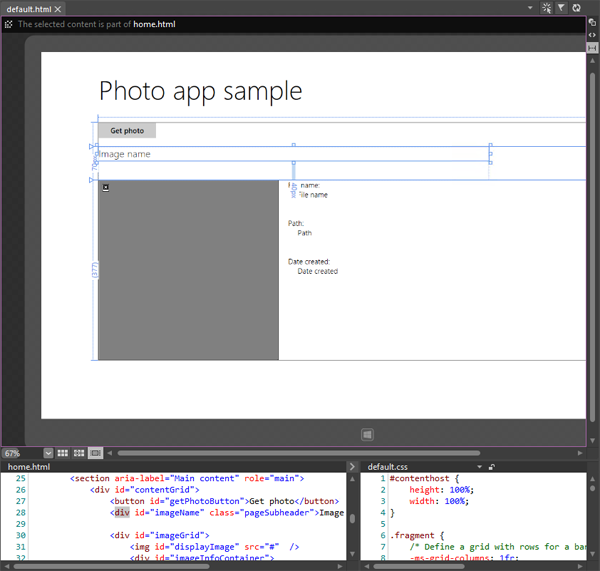Open the default.css file selector dropdown
This screenshot has width=600, height=571.
[480, 467]
